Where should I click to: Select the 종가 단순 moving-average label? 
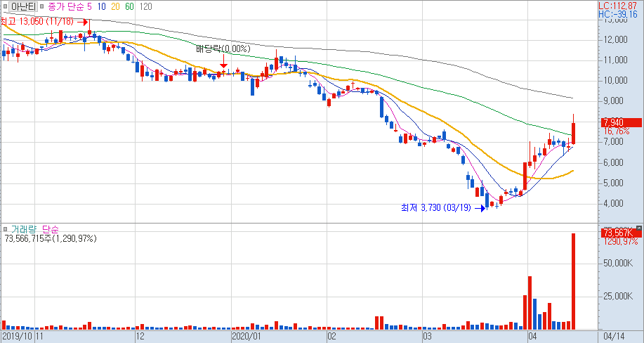click(66, 6)
